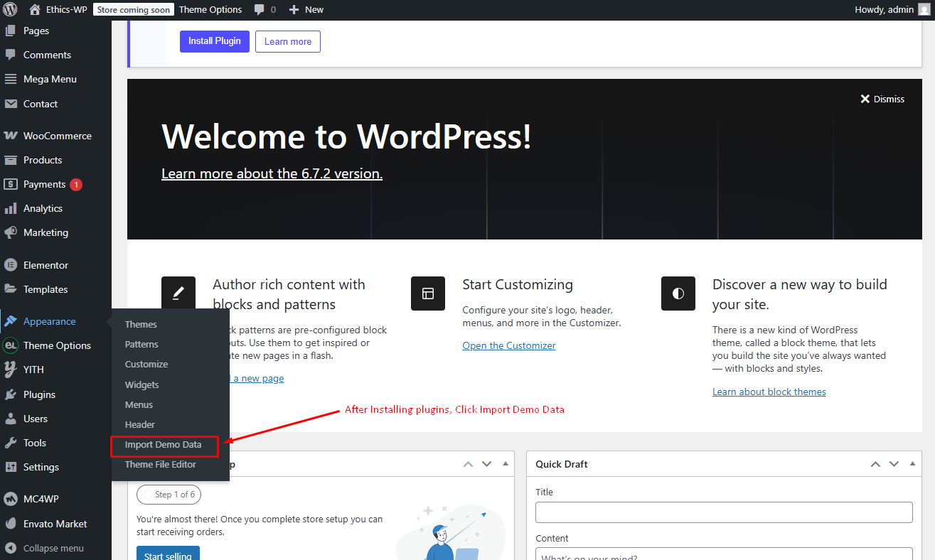Image resolution: width=935 pixels, height=560 pixels.
Task: Click the Payments notification badge
Action: click(x=76, y=185)
